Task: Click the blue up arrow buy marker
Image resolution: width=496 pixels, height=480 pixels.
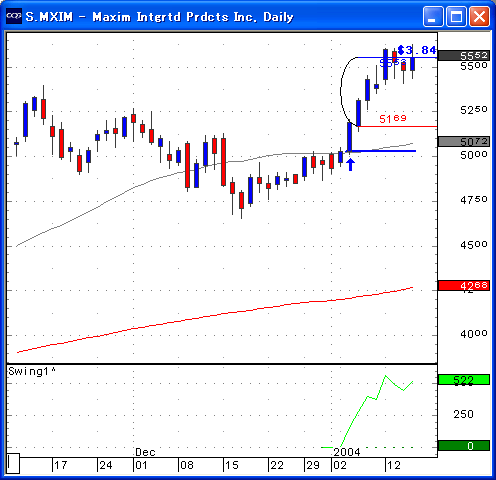Action: (x=350, y=165)
